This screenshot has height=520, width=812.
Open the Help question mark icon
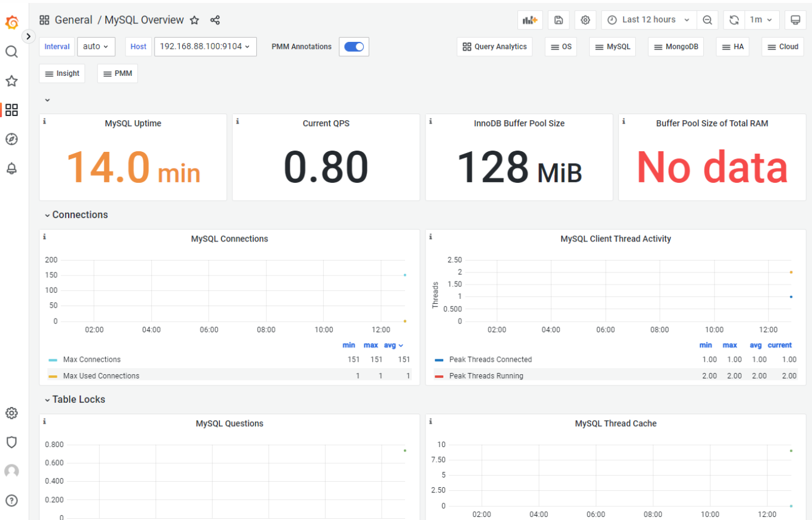point(11,500)
